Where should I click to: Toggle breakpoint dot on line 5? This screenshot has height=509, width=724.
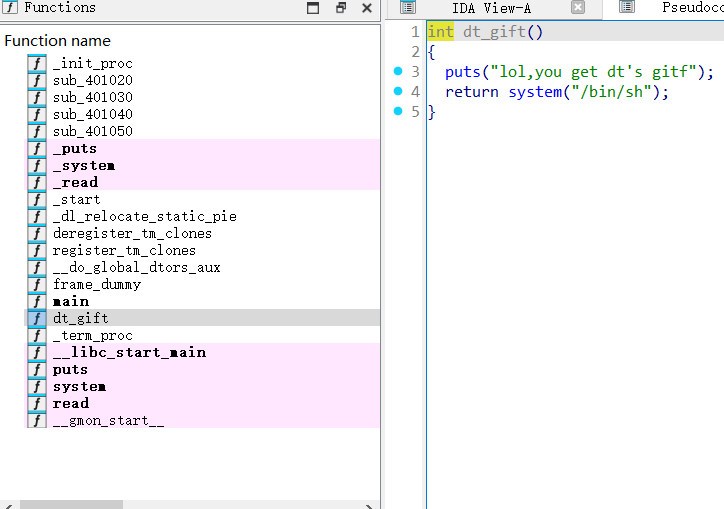click(398, 111)
